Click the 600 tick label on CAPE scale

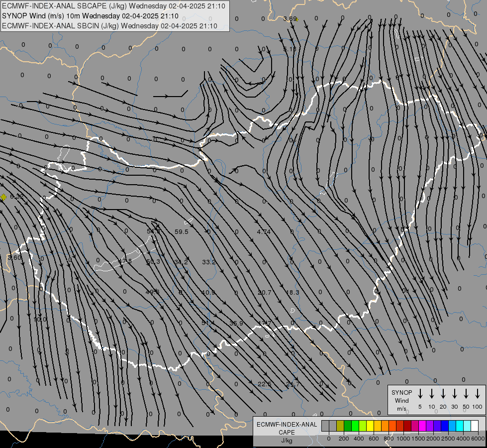[374, 439]
